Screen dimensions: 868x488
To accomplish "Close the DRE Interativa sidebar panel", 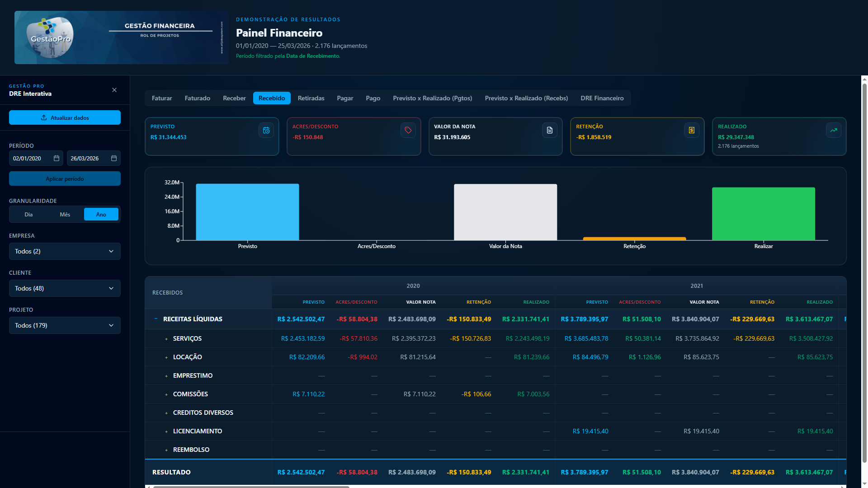I will click(x=114, y=90).
